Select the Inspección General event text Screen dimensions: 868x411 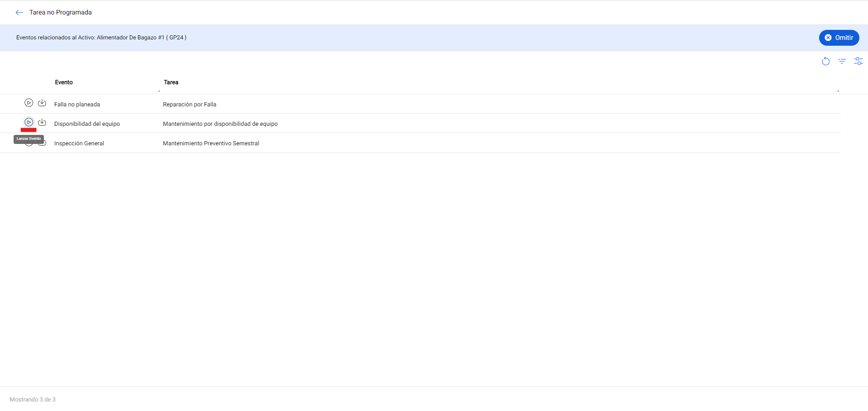pos(79,143)
